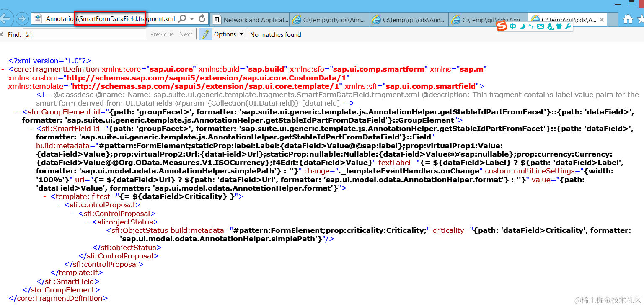Collapse the sfi:SmartField node
This screenshot has height=307, width=644.
31,129
